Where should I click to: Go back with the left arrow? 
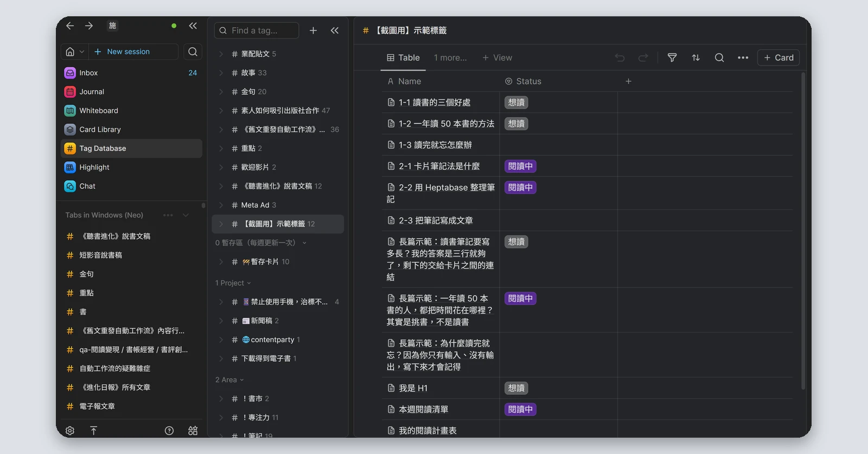pyautogui.click(x=70, y=25)
